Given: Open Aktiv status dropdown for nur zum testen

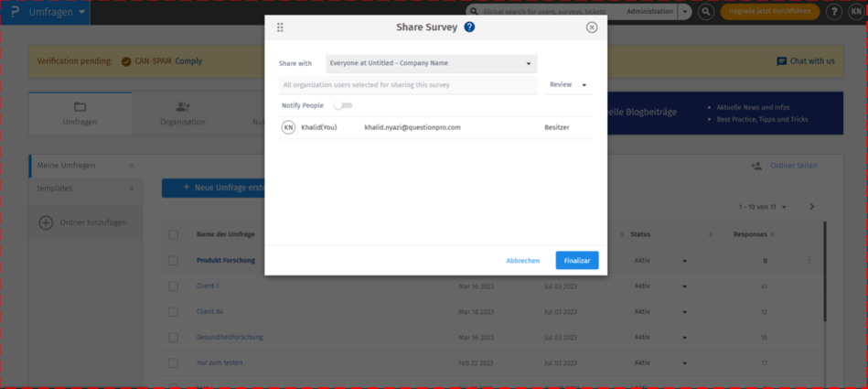Looking at the screenshot, I should coord(684,363).
